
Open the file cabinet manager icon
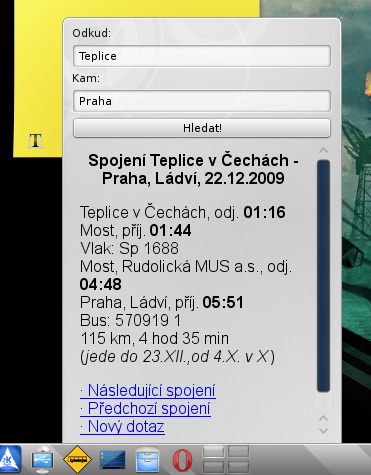click(x=147, y=459)
